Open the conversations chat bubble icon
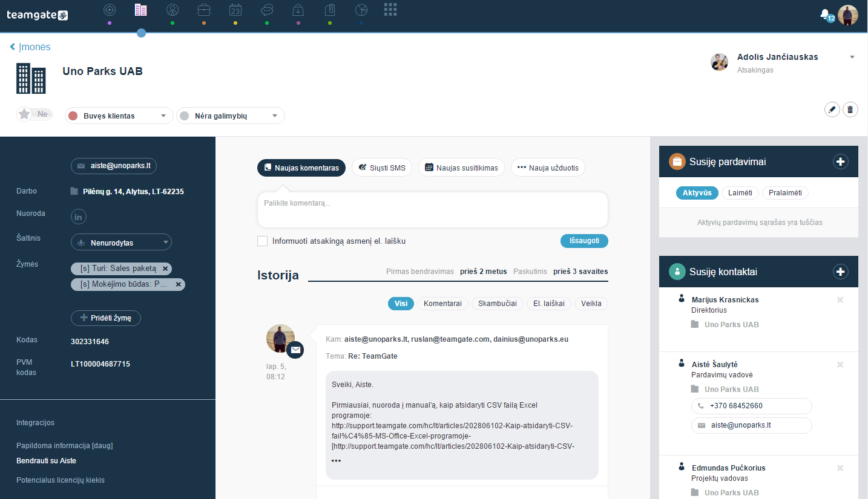The width and height of the screenshot is (868, 499). pyautogui.click(x=267, y=10)
